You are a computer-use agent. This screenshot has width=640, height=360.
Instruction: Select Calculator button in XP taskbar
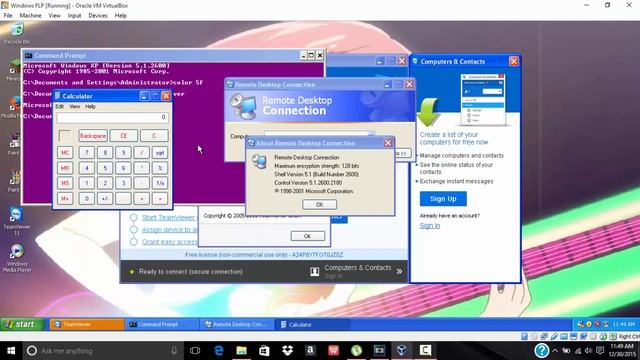click(x=313, y=324)
